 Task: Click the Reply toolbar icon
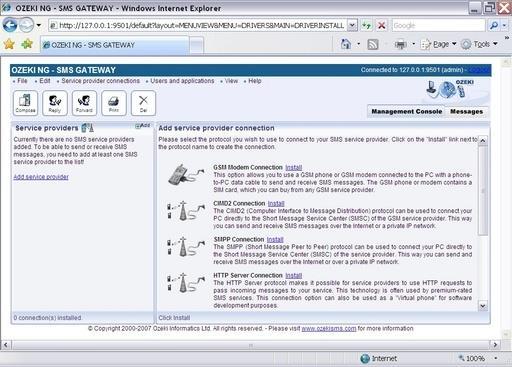(x=55, y=103)
